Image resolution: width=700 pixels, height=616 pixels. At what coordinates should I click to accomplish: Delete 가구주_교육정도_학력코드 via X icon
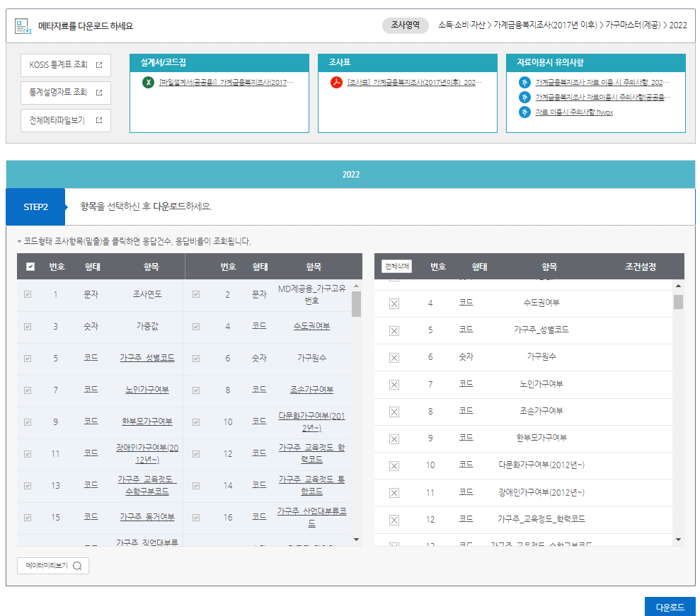(394, 520)
